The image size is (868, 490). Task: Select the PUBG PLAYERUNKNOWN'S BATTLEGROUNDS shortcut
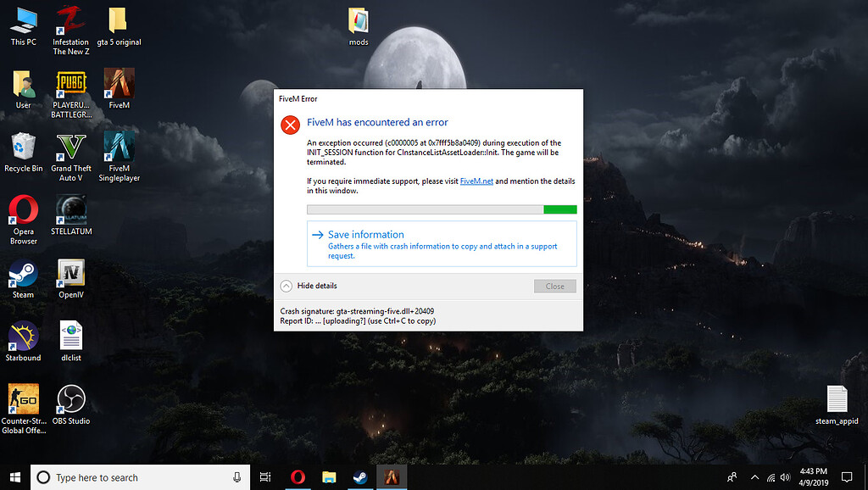71,94
